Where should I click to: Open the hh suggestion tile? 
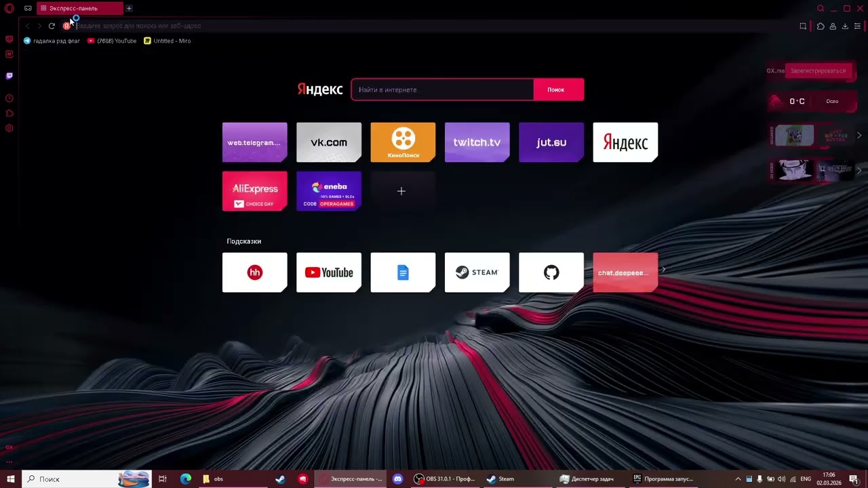[254, 272]
